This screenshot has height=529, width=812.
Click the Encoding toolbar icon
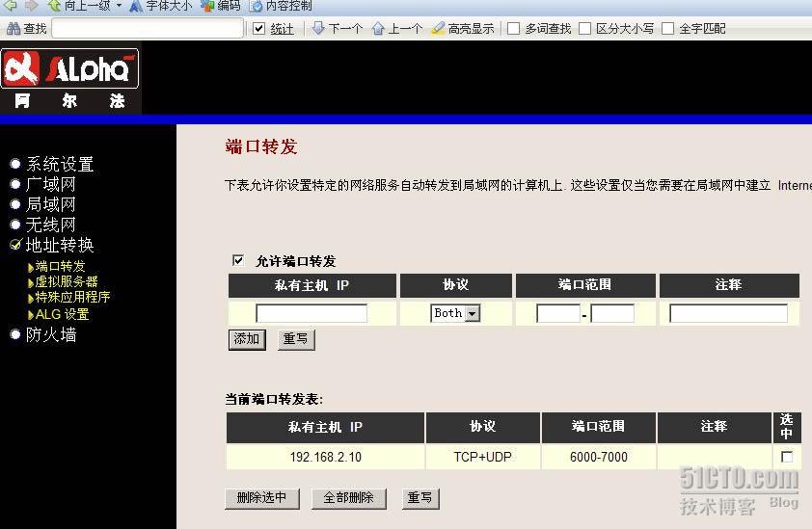coord(207,6)
